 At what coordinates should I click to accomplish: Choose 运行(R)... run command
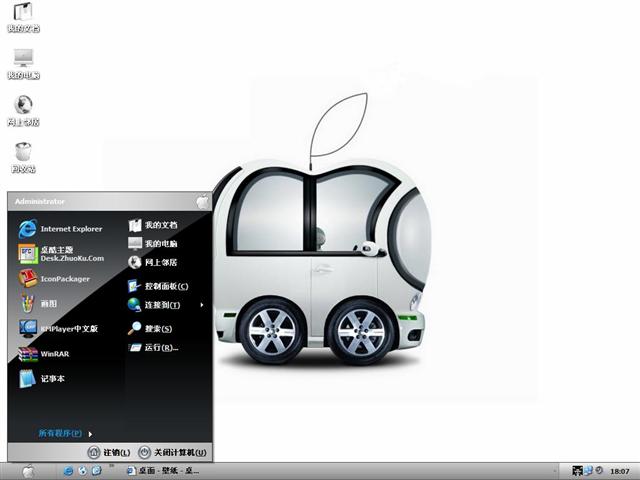tap(160, 348)
